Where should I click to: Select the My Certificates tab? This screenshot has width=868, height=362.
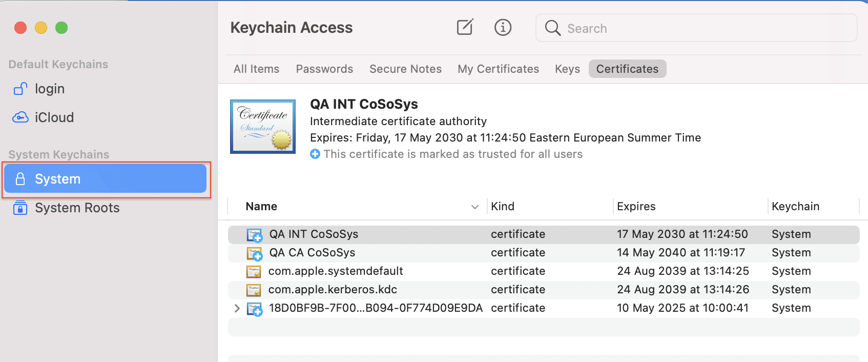[x=498, y=69]
